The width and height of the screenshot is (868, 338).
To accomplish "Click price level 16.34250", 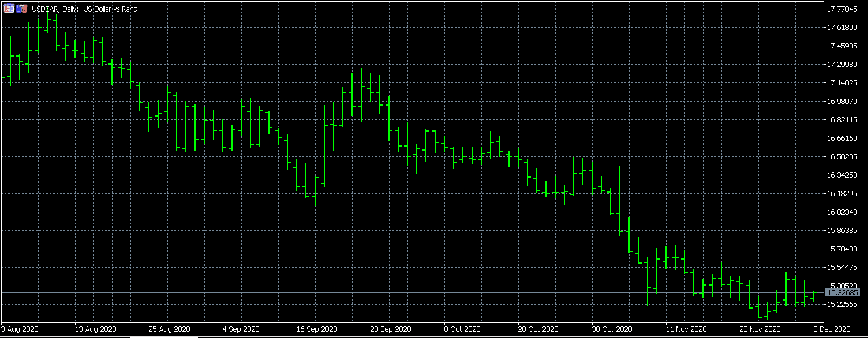I will [x=841, y=175].
